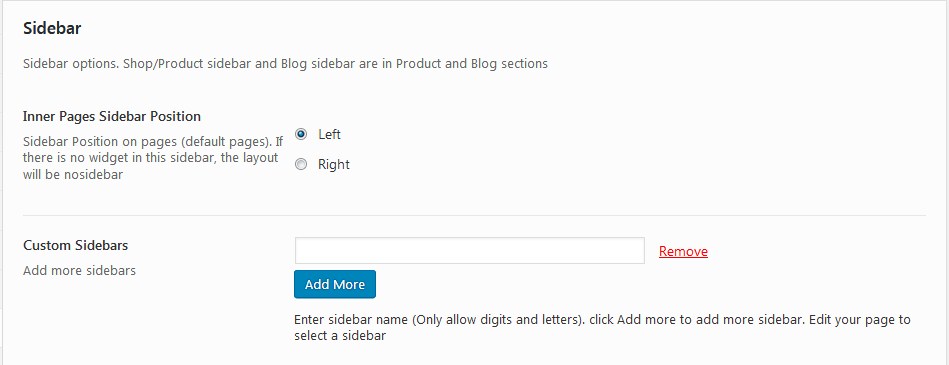Screen dimensions: 949x365
Task: Click the horizontal divider above Custom Sidebars
Action: coord(474,215)
